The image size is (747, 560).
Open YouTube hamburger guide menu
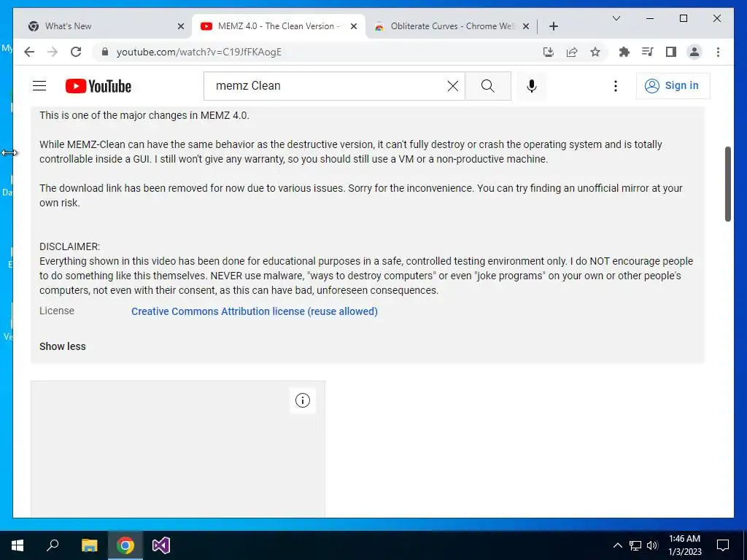click(x=39, y=86)
